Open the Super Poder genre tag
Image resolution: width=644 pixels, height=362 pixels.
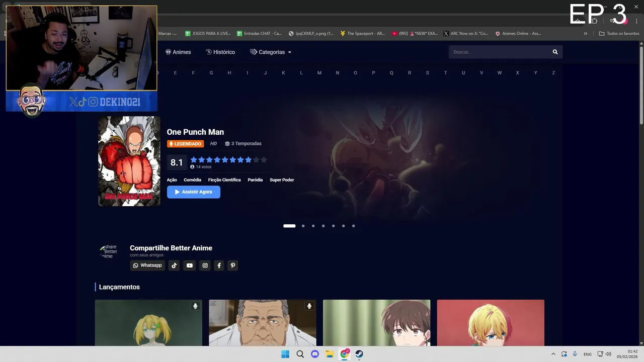[x=282, y=180]
